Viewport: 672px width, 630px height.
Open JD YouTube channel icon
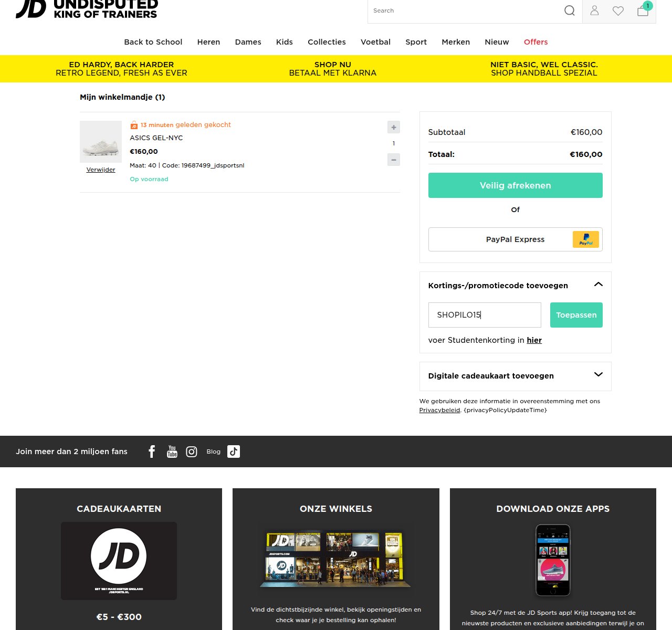tap(172, 451)
